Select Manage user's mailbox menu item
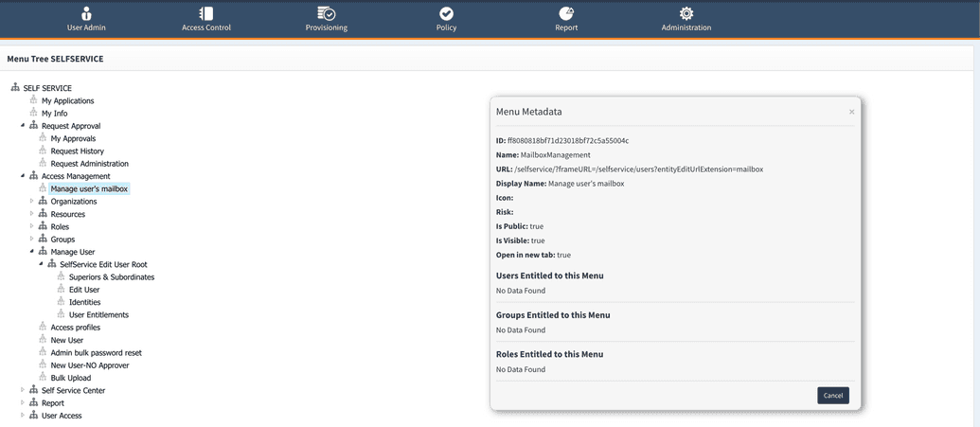980x427 pixels. [89, 188]
